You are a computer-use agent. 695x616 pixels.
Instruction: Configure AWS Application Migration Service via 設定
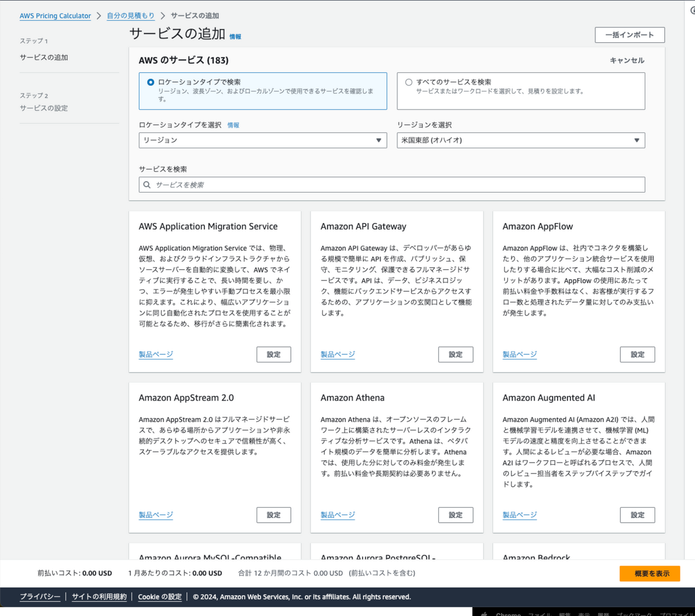[273, 354]
